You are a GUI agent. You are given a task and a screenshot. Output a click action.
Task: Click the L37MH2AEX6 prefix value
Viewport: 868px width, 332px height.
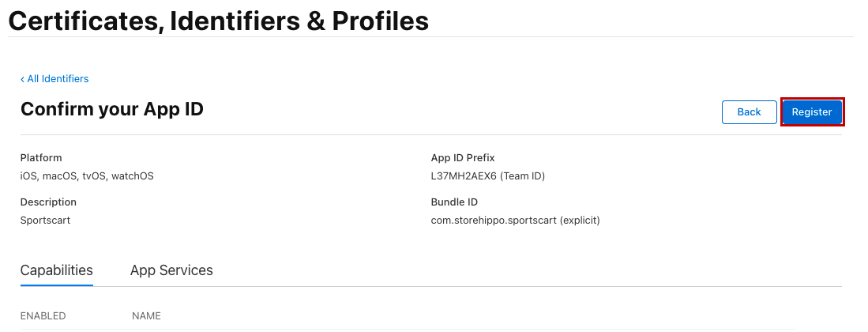462,176
